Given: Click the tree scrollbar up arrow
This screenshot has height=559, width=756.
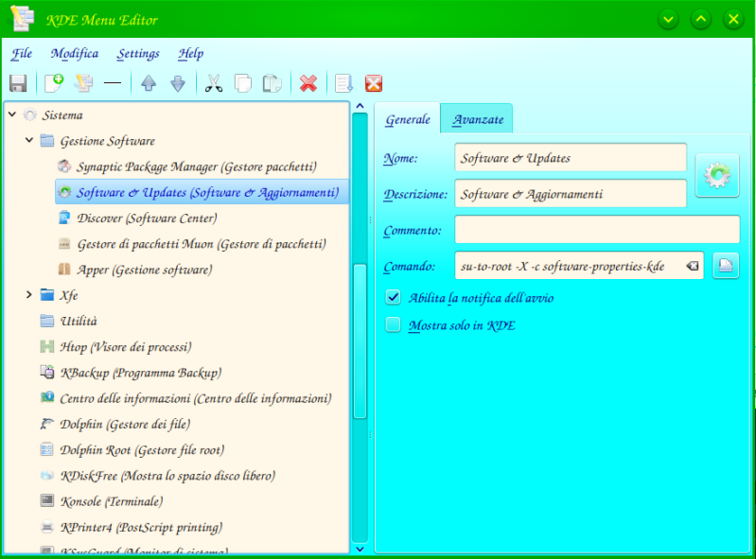Looking at the screenshot, I should 360,106.
